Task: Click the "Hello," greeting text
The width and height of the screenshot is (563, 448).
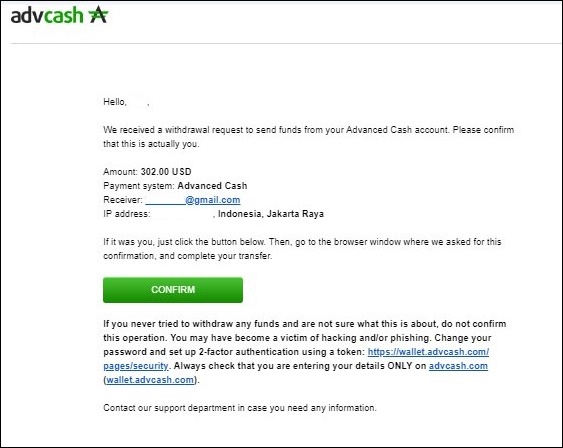Action: (x=115, y=102)
